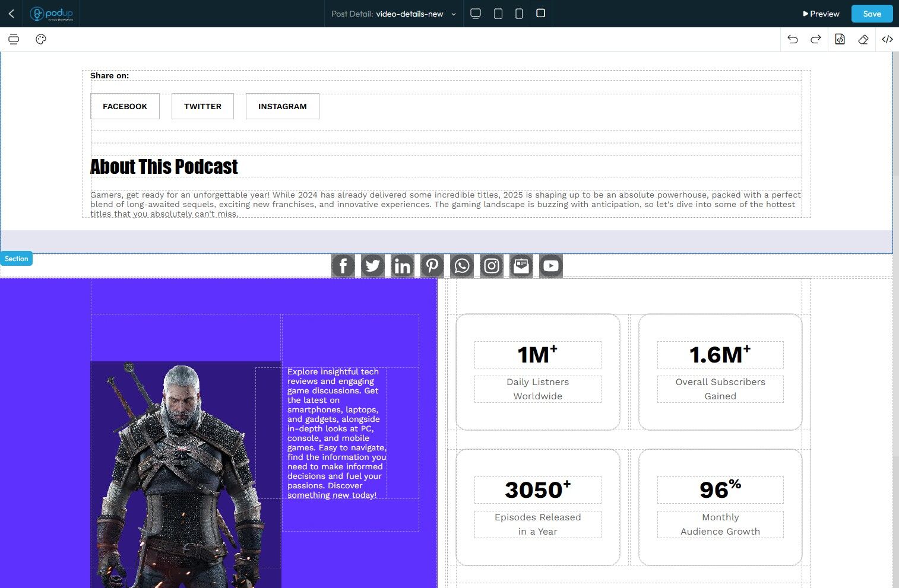Select the 'Monthly Audience Growth' label
Viewport: 899px width, 588px height.
point(720,525)
